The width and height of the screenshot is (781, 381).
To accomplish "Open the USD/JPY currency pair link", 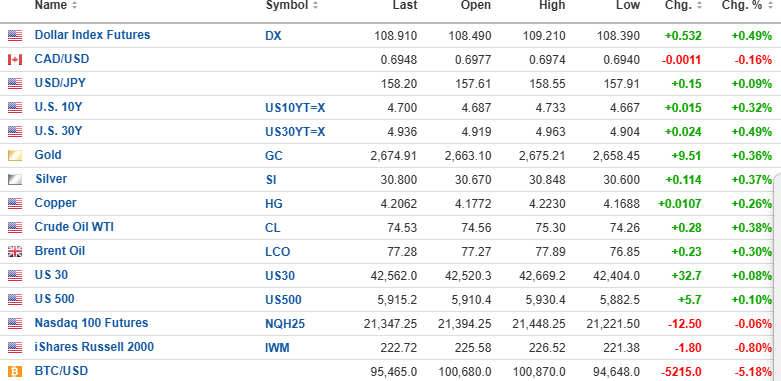I will pos(60,83).
